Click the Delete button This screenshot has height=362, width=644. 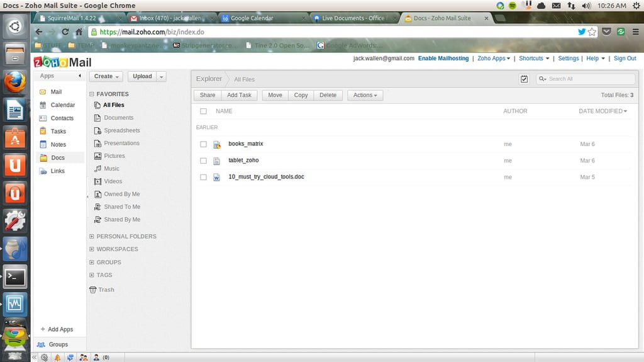(x=328, y=95)
